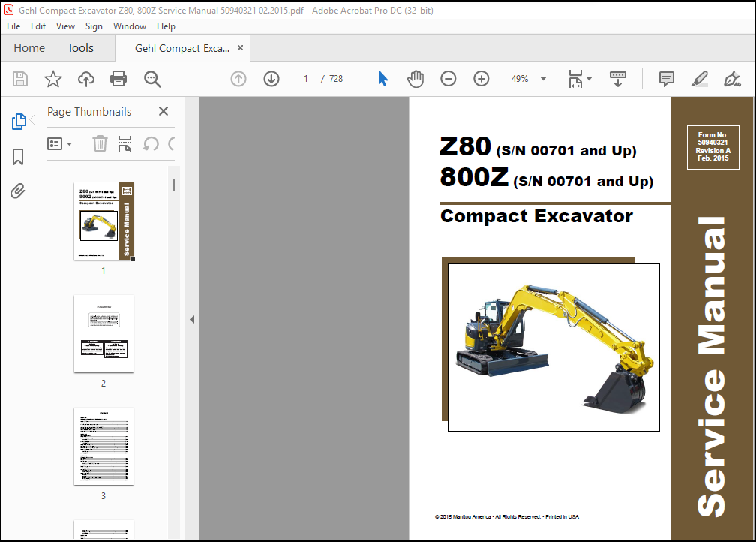Switch to the Home tab
The height and width of the screenshot is (542, 756).
point(29,48)
